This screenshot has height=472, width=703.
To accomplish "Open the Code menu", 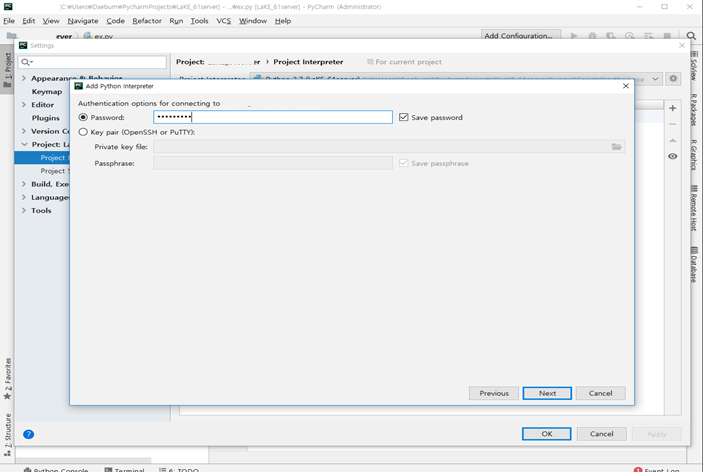I will (115, 21).
